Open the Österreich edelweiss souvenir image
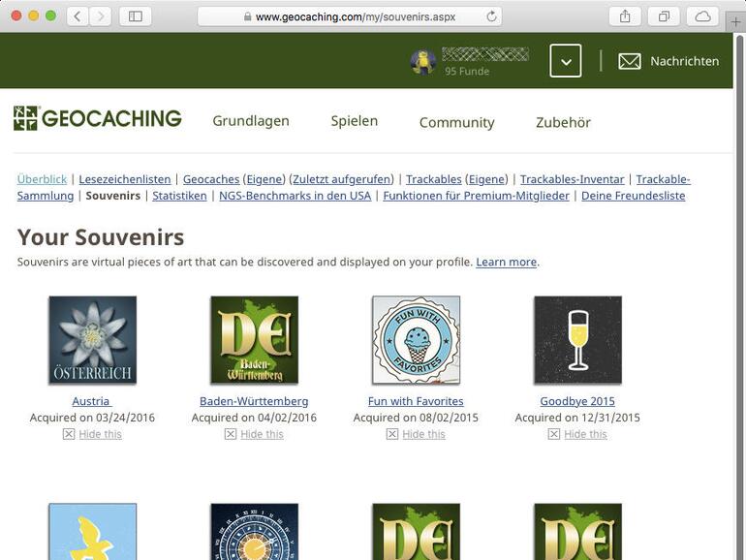Screen dimensions: 746x560 tap(93, 340)
